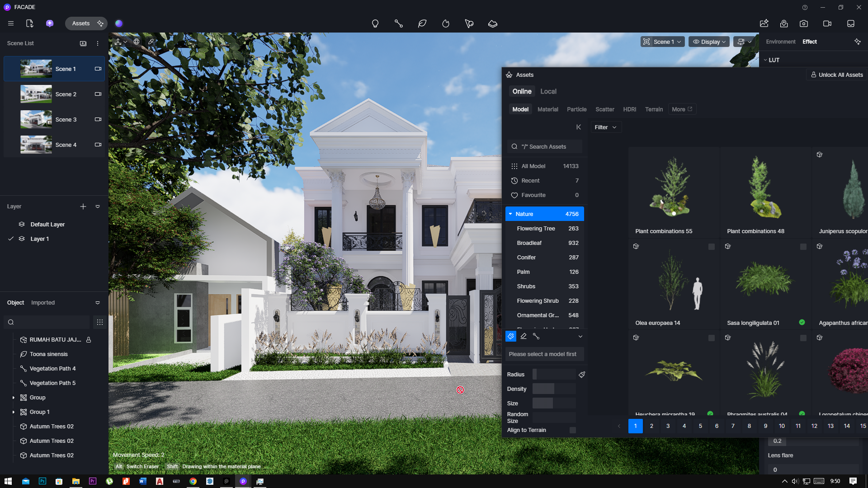Open the Filter dropdown

605,127
